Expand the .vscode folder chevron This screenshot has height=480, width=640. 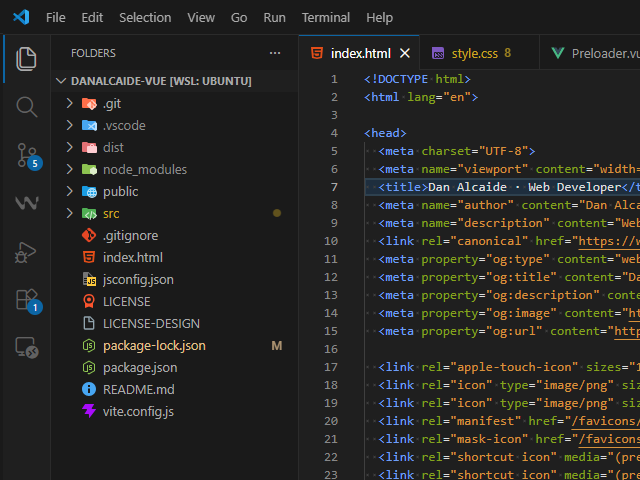point(70,126)
